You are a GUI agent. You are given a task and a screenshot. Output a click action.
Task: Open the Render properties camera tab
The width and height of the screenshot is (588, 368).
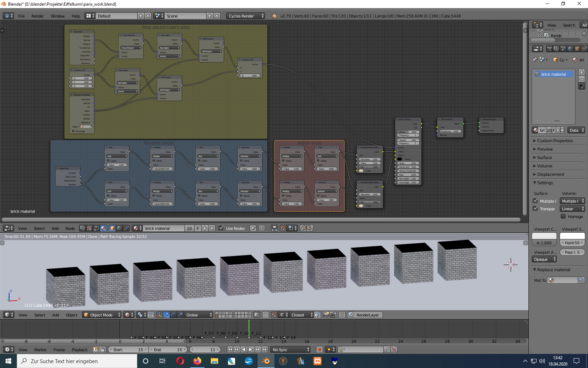pos(549,49)
